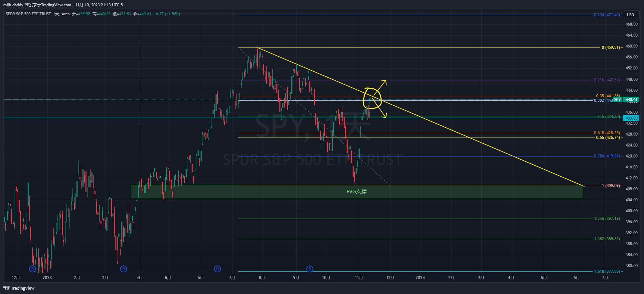The image size is (644, 294).
Task: Click the dividend marker in March 2023
Action: click(123, 269)
